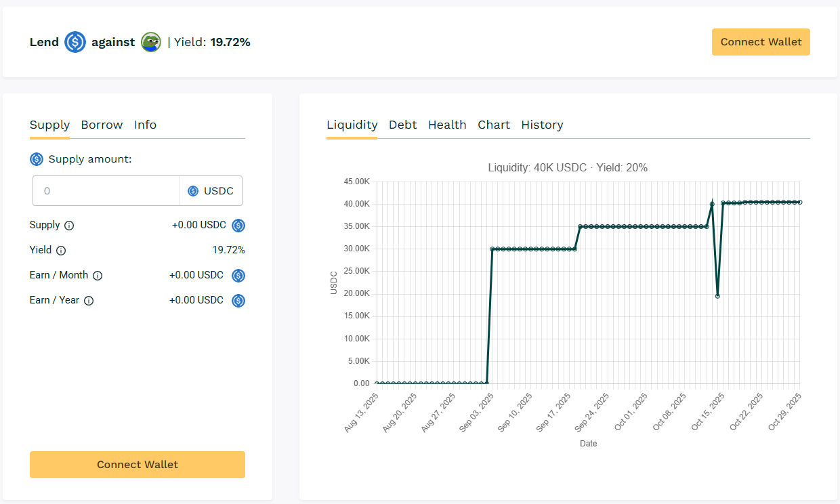Switch to the Debt chart tab
Image resolution: width=840 pixels, height=504 pixels.
pyautogui.click(x=402, y=125)
